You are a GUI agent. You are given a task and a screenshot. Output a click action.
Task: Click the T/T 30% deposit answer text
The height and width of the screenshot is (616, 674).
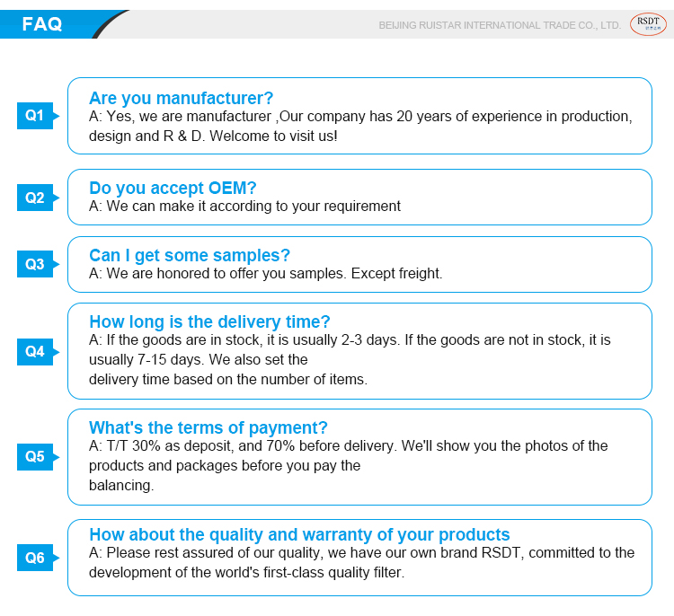(348, 465)
